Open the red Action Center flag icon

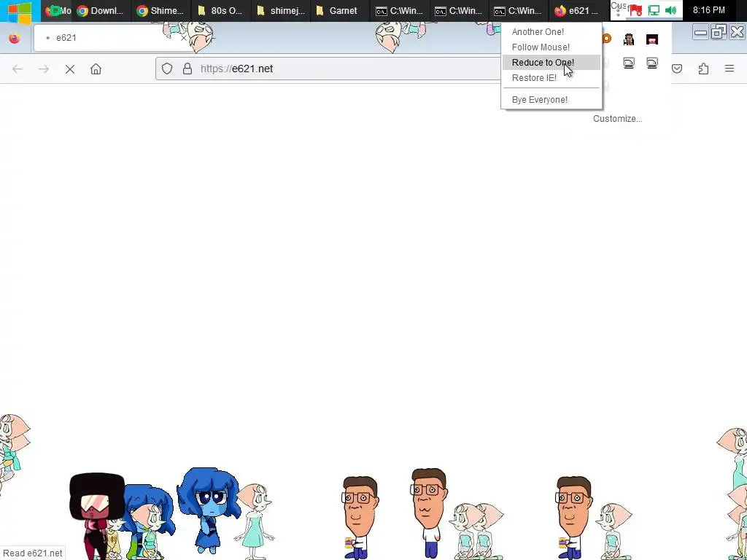click(x=635, y=10)
